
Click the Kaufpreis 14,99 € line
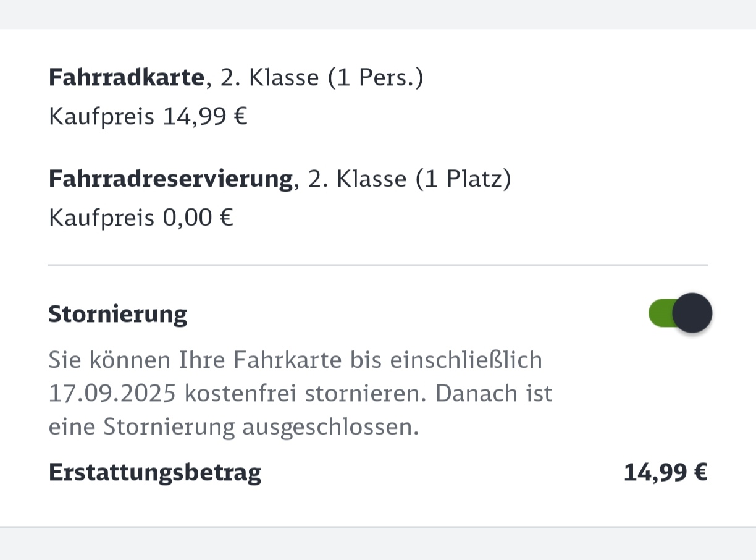tap(148, 116)
